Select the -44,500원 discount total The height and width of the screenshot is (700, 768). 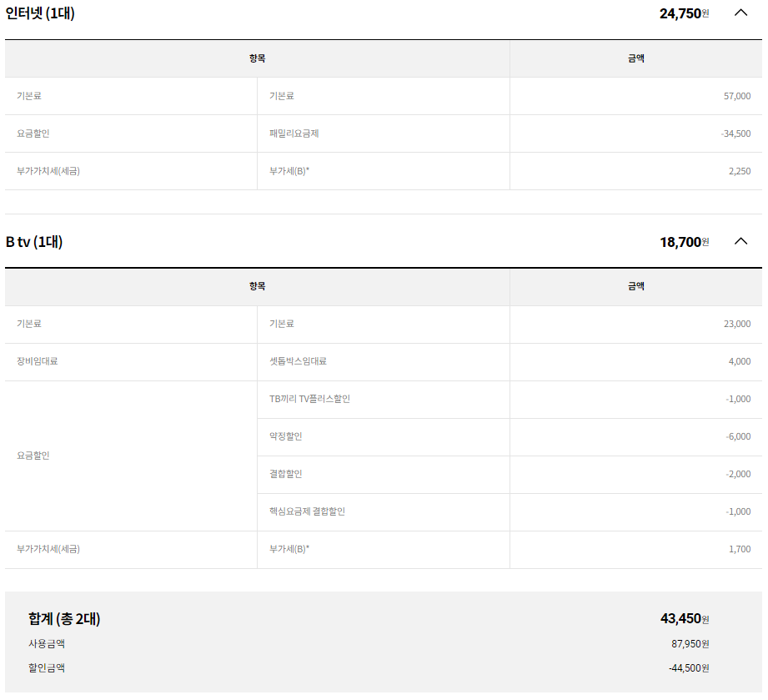coord(689,668)
